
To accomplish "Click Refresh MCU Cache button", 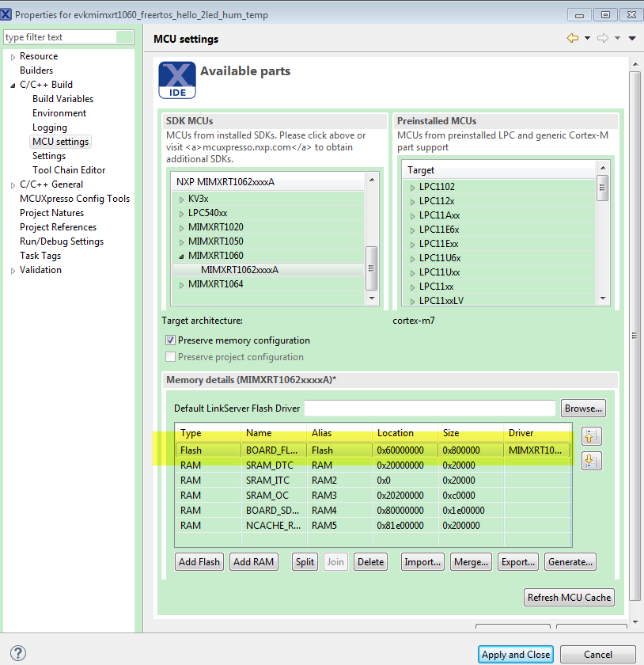I will point(569,598).
